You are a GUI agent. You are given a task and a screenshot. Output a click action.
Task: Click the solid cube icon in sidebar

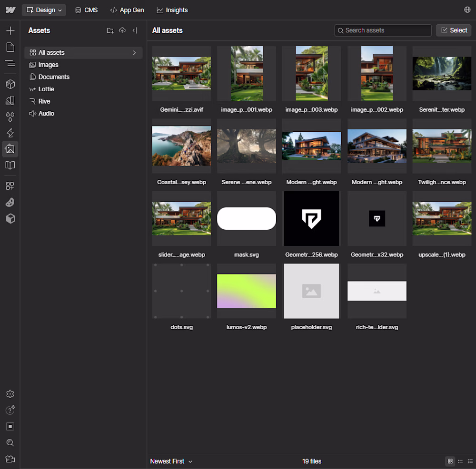[x=10, y=218]
